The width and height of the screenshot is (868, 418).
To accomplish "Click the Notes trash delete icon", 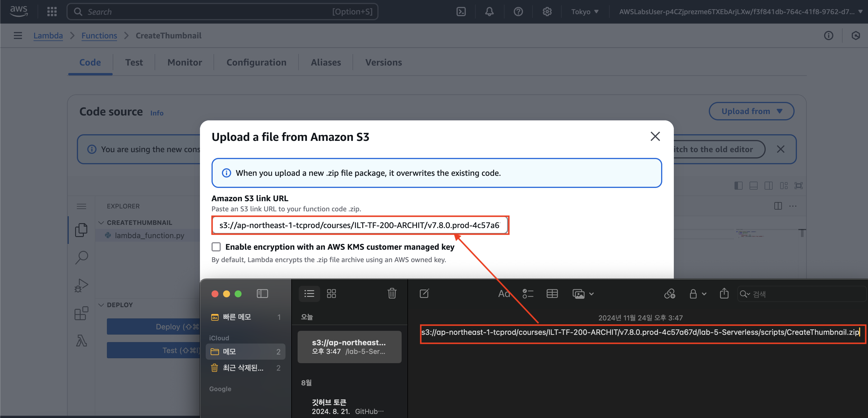I will 392,294.
